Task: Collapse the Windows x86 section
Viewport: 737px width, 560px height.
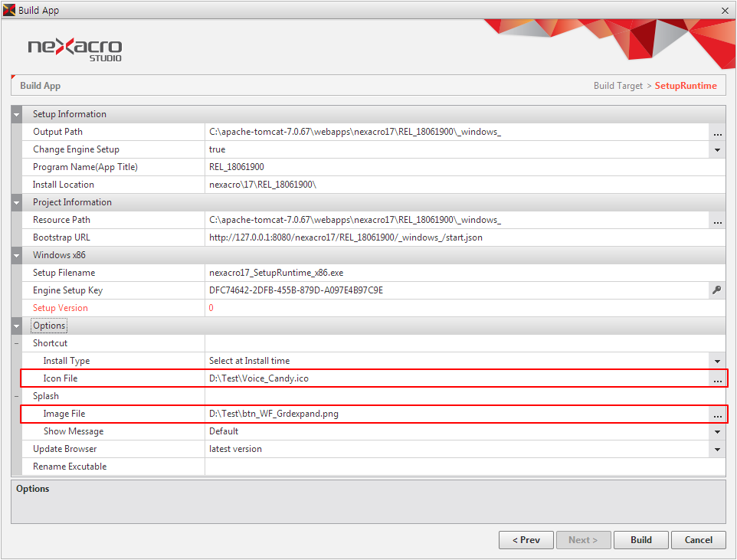Action: (x=17, y=256)
